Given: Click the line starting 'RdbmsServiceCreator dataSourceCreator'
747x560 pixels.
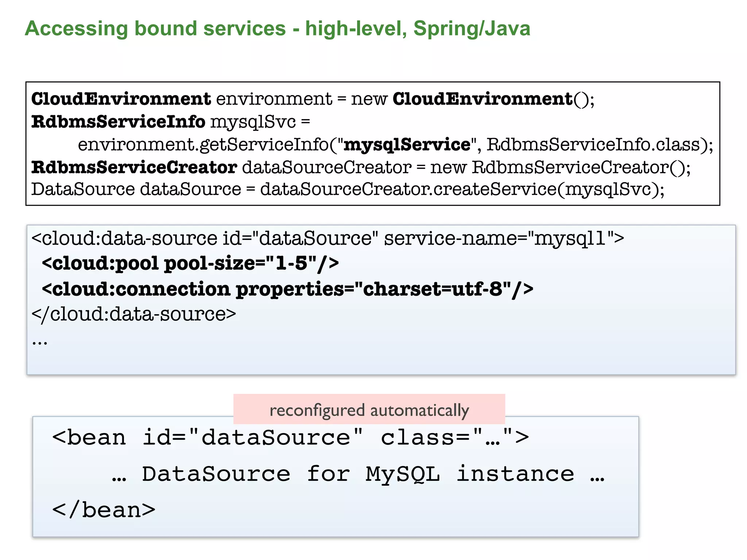Looking at the screenshot, I should (x=361, y=168).
